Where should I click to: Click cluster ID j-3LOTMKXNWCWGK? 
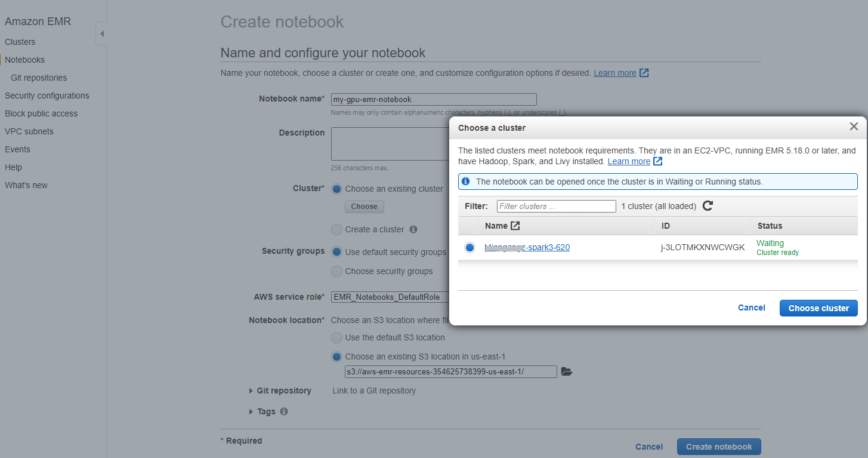703,247
